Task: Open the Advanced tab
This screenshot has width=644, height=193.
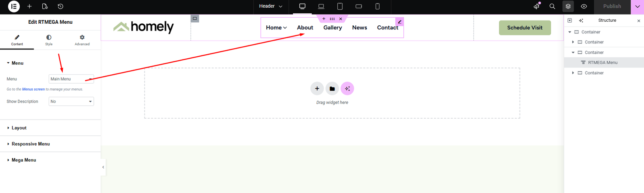Action: (x=82, y=40)
